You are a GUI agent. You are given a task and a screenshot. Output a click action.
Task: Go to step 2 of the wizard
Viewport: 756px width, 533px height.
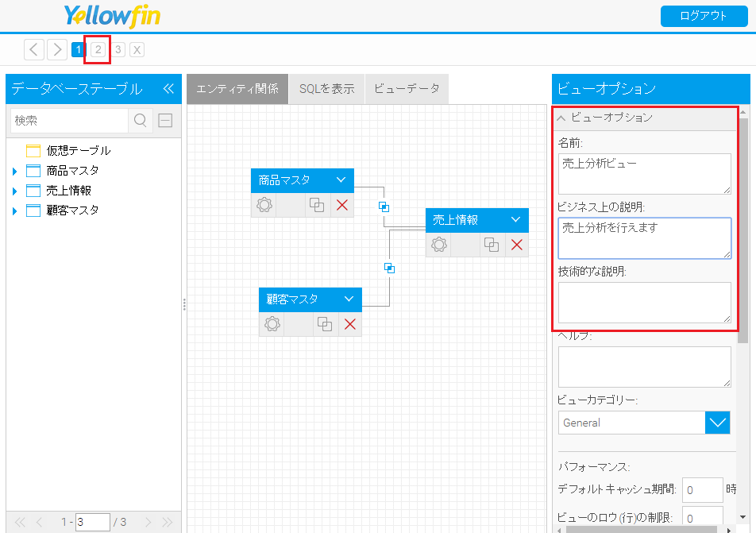[x=98, y=50]
